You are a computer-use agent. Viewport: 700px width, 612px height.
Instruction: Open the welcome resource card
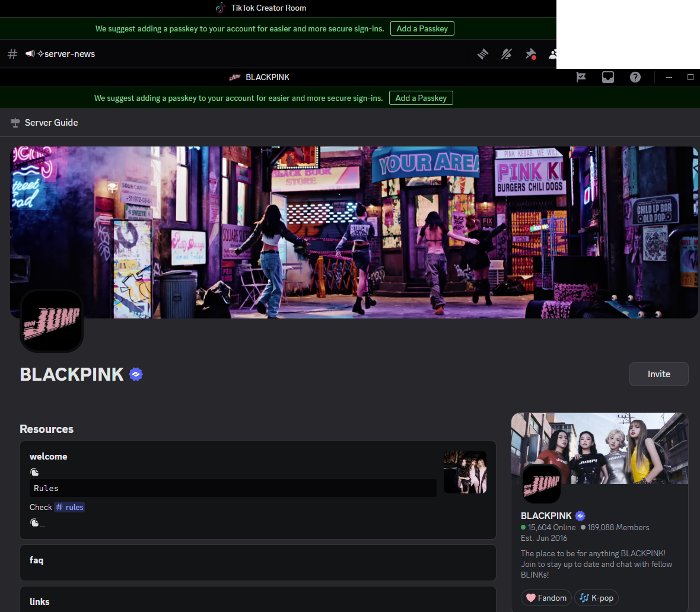pos(258,490)
